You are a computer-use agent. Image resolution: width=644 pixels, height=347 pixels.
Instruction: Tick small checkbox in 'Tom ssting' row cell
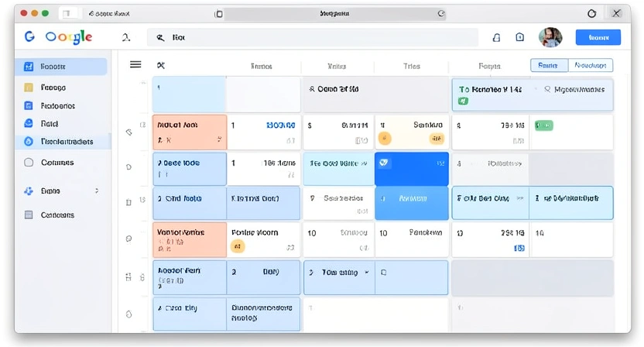click(x=384, y=272)
